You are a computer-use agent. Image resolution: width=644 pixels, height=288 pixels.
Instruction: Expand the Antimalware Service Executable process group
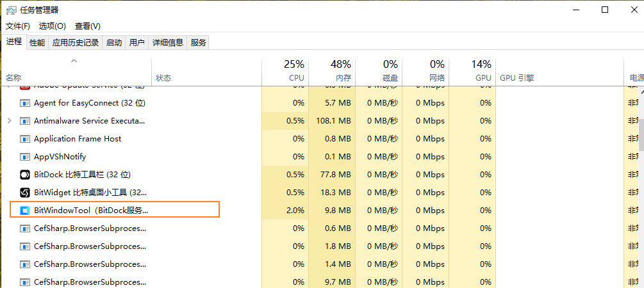[x=10, y=121]
